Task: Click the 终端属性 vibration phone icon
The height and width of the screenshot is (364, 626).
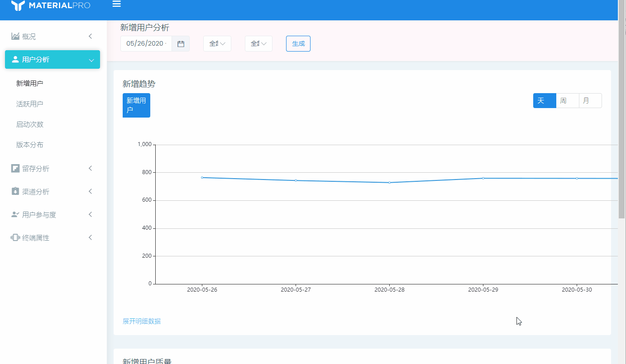Action: (15, 237)
